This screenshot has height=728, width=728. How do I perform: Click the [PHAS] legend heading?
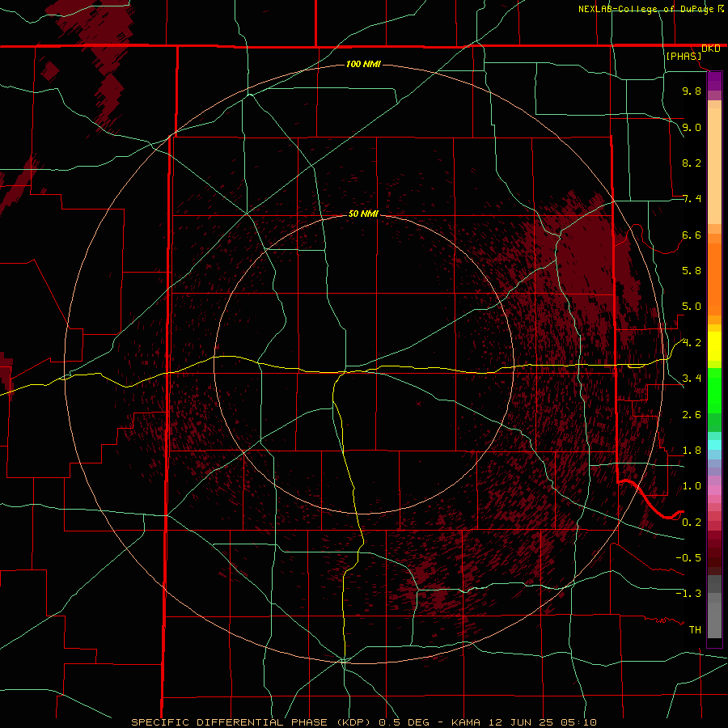pyautogui.click(x=684, y=56)
